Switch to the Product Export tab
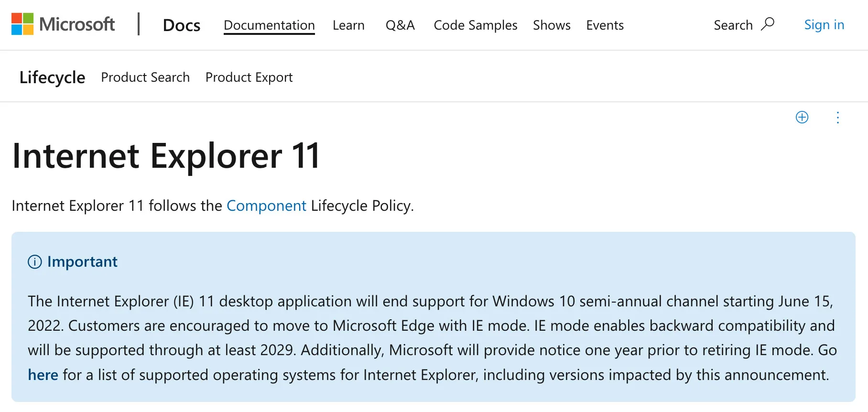This screenshot has height=412, width=868. [249, 77]
